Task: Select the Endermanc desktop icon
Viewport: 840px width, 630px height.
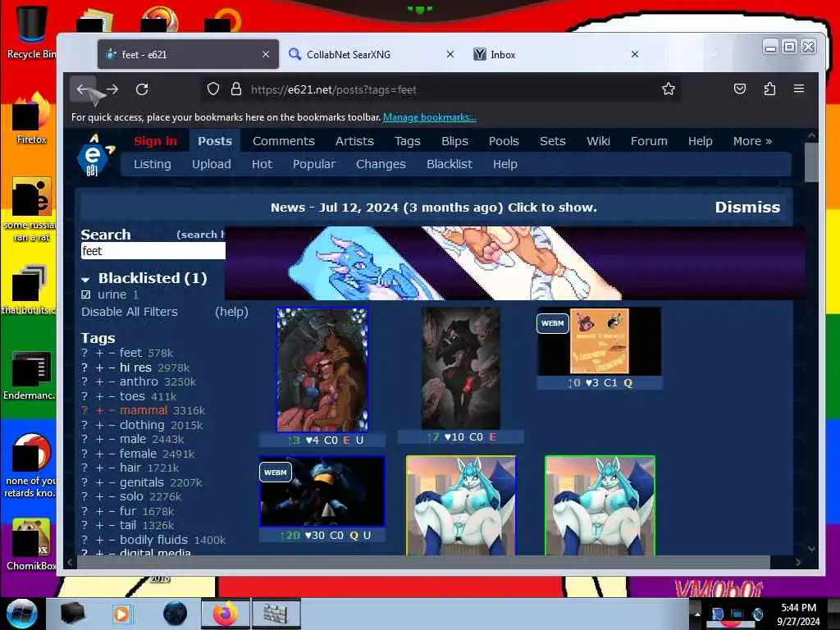Action: click(30, 375)
